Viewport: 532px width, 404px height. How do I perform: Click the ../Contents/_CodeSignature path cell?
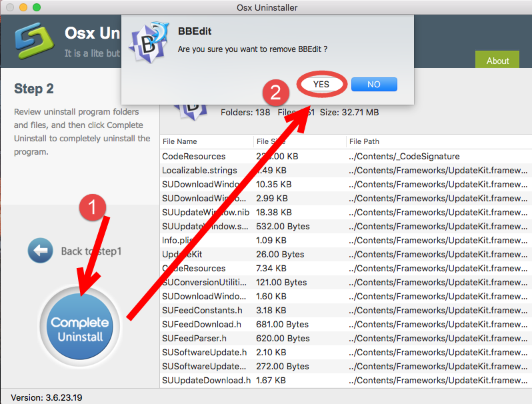point(404,157)
